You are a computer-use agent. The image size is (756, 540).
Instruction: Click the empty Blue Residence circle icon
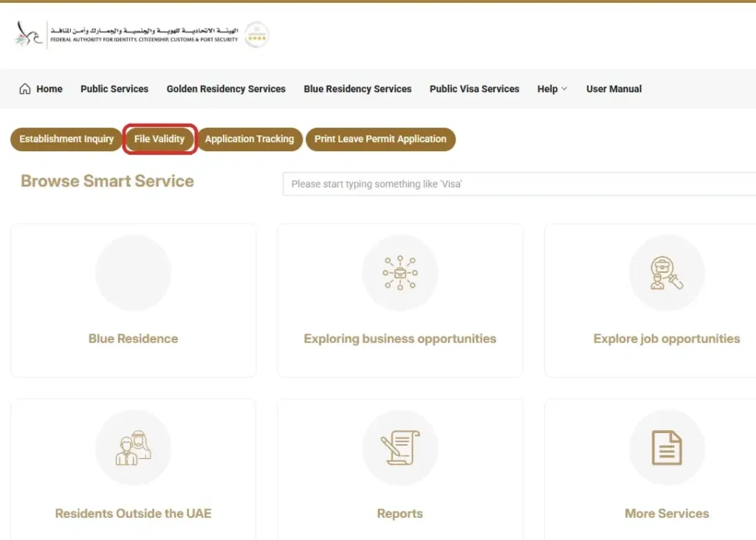coord(133,273)
